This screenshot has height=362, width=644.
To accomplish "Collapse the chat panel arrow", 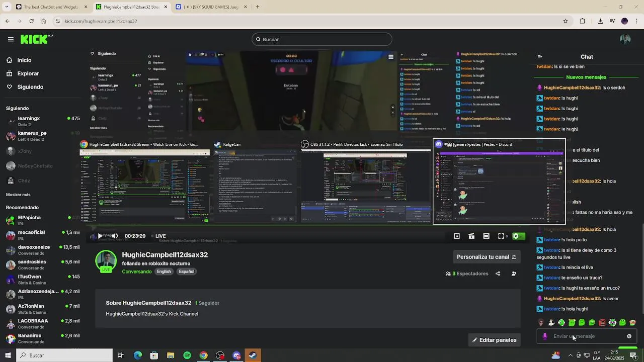I will 540,57.
